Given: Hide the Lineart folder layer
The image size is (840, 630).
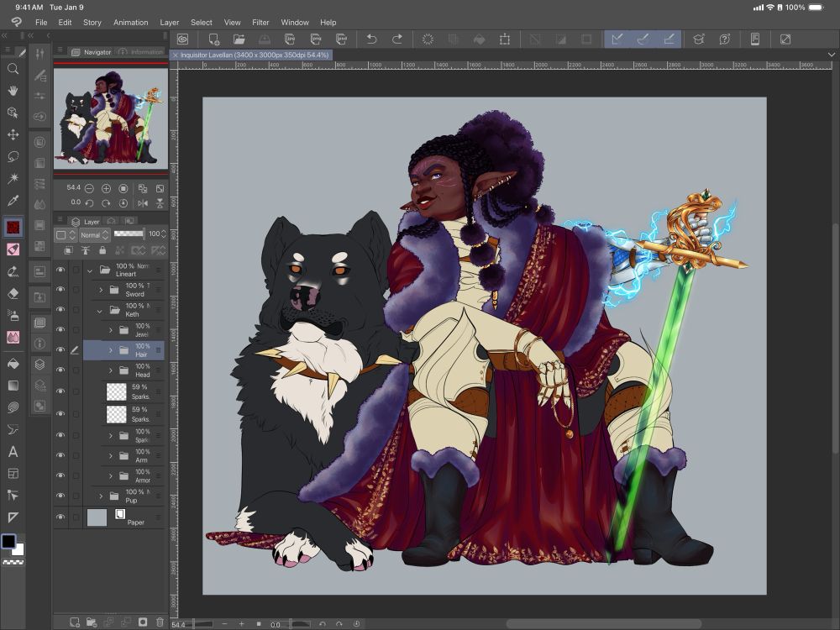Looking at the screenshot, I should coord(60,270).
